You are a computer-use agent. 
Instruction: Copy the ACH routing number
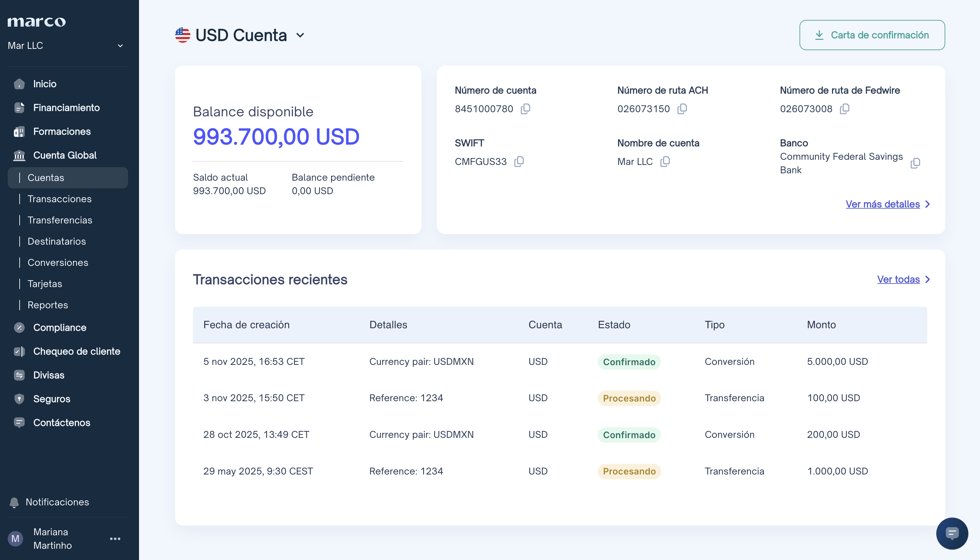(682, 109)
